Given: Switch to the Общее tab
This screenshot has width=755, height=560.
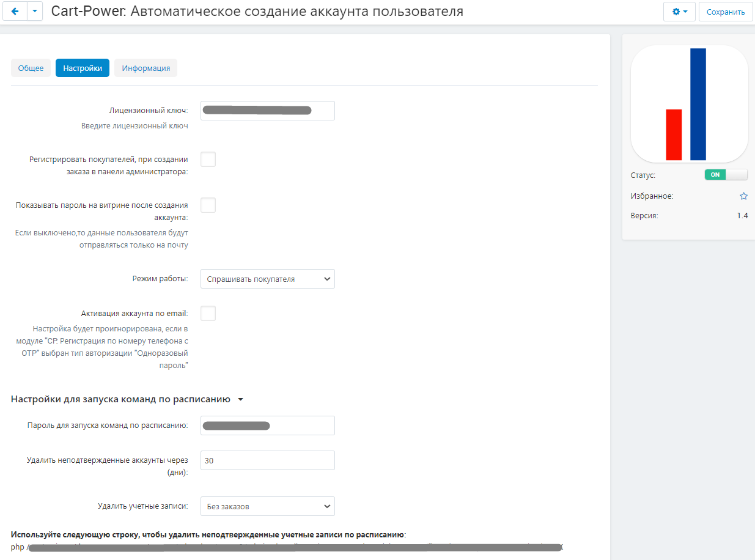Looking at the screenshot, I should coord(31,68).
